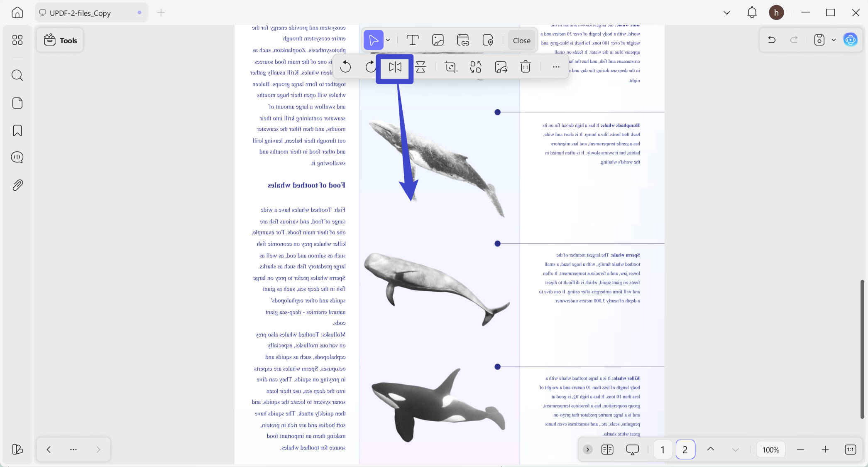The height and width of the screenshot is (467, 868).
Task: Switch page display reading mode
Action: tap(607, 450)
